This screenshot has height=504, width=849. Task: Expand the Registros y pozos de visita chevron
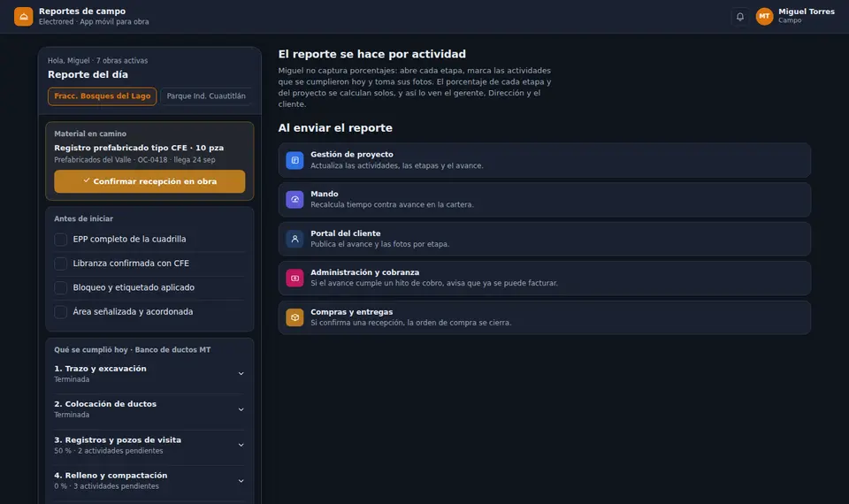point(241,445)
